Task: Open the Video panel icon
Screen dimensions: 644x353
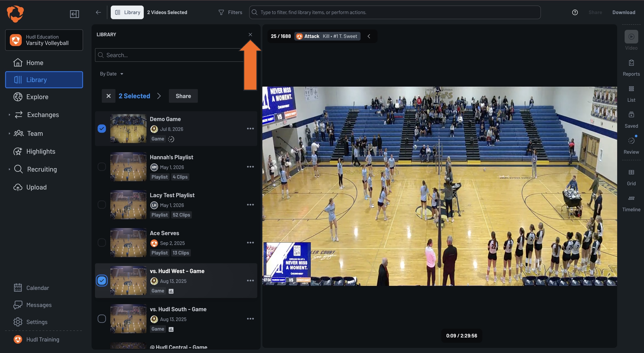Action: pos(631,36)
